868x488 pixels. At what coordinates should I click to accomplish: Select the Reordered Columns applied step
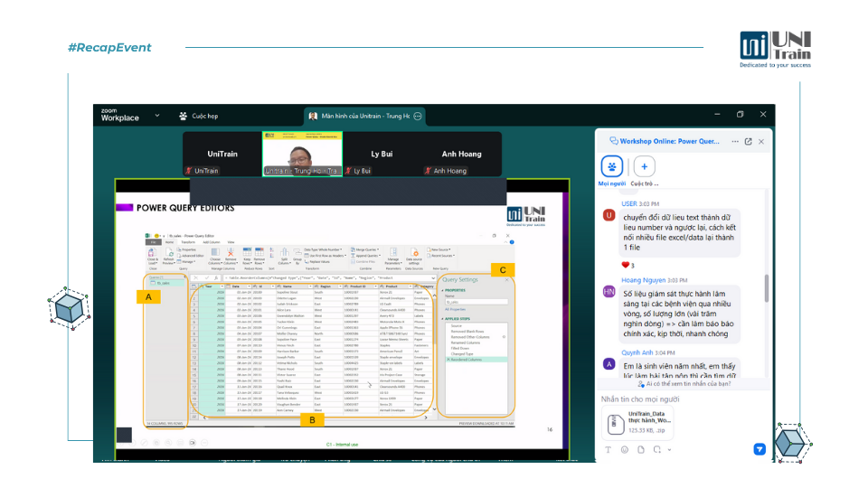pos(476,360)
